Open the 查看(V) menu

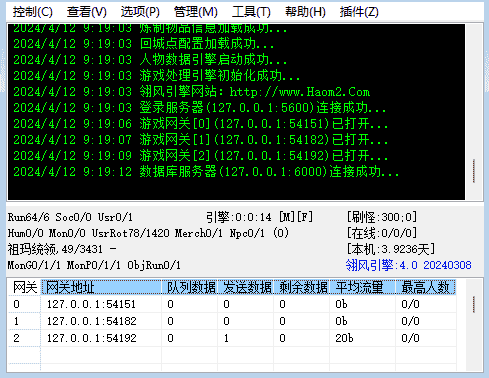click(86, 12)
